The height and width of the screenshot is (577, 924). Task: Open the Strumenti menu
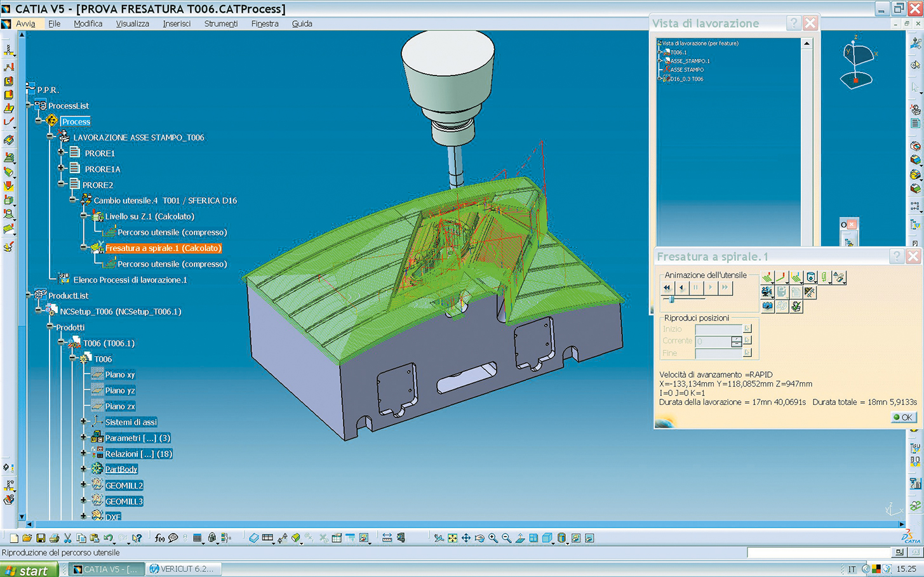(221, 23)
